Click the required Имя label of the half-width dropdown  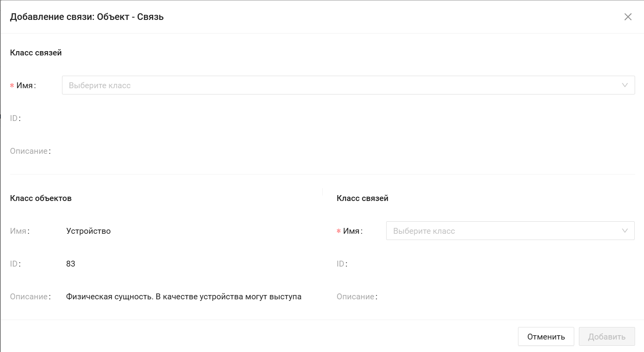pos(351,231)
